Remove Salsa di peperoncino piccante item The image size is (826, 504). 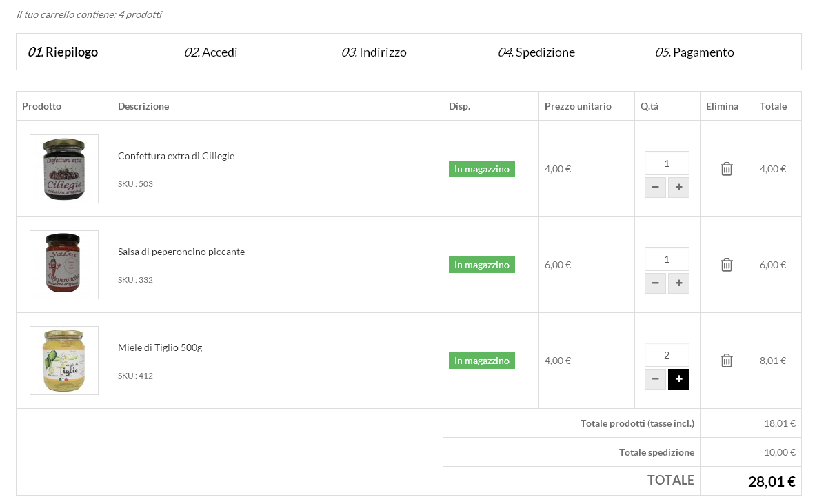click(727, 265)
